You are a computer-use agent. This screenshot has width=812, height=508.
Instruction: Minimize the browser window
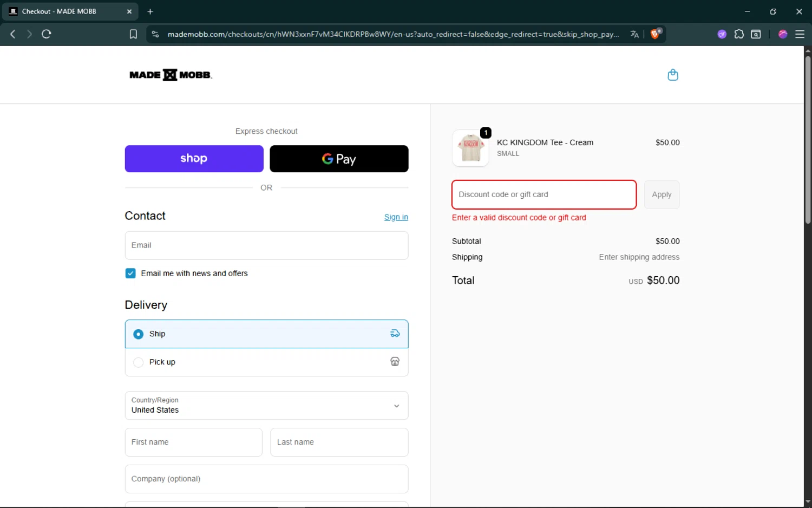coord(747,11)
